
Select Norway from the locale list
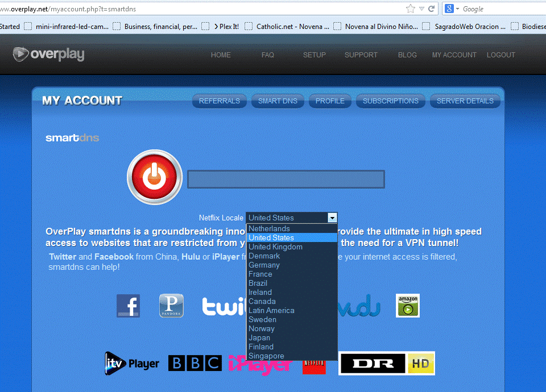tap(292, 328)
